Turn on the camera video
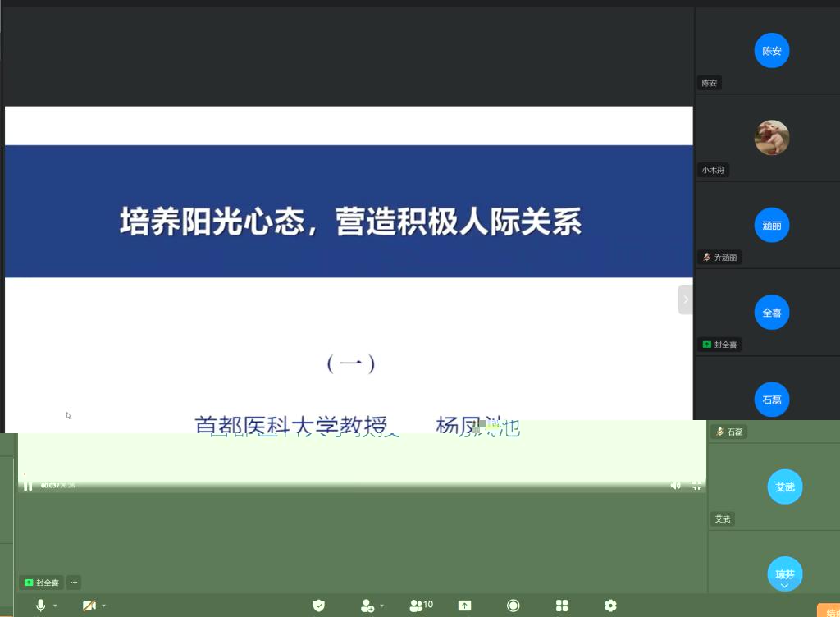This screenshot has height=617, width=840. (89, 606)
